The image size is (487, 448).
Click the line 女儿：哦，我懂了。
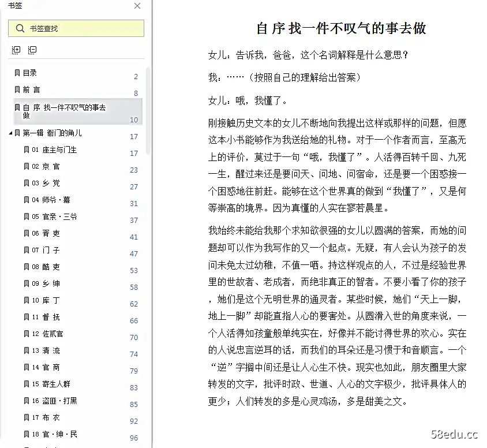click(248, 100)
